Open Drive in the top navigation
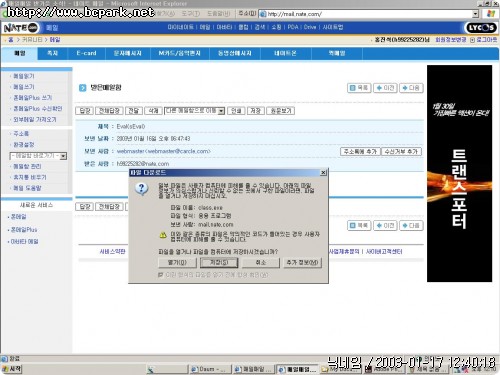500x375 pixels. click(310, 27)
